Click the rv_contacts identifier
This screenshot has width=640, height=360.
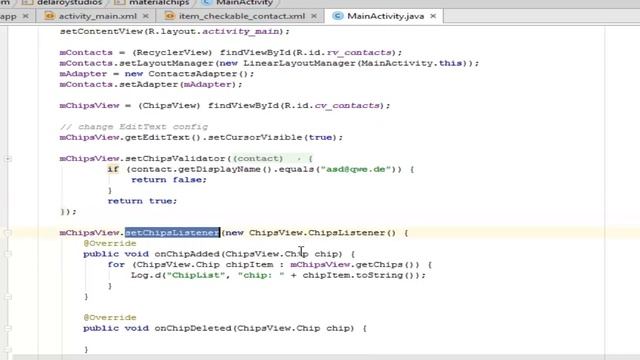click(x=359, y=53)
